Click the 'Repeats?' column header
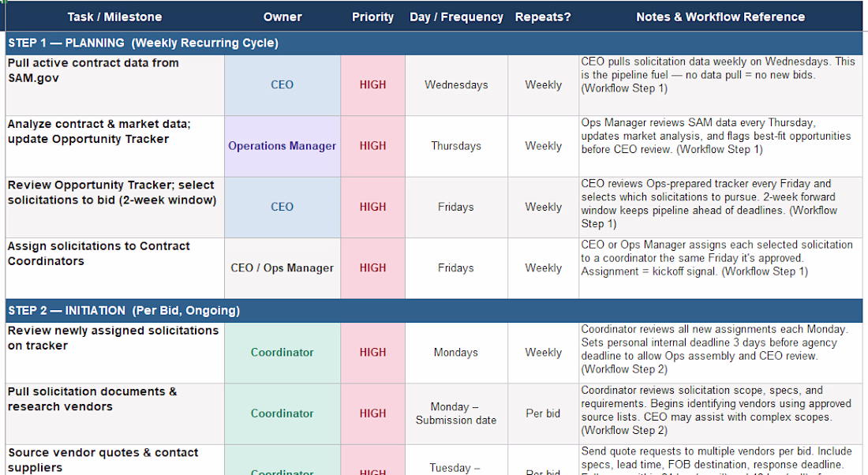This screenshot has height=475, width=868. (x=543, y=17)
